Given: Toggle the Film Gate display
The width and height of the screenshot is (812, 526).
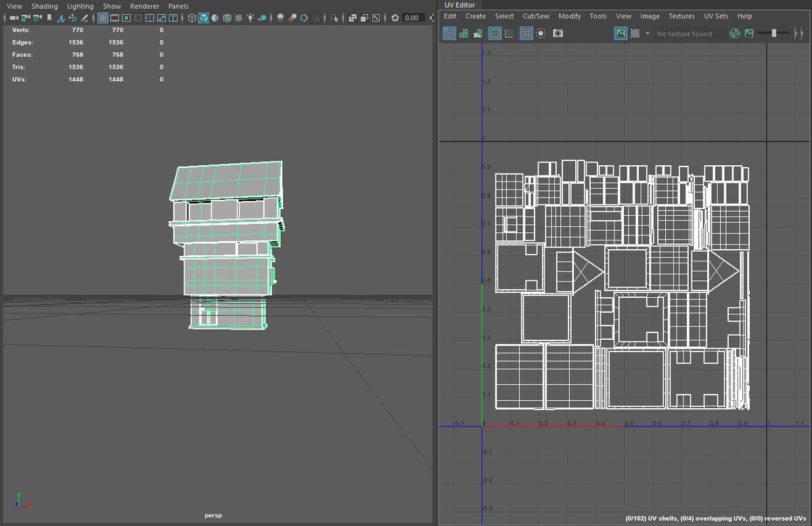Looking at the screenshot, I should pos(115,18).
